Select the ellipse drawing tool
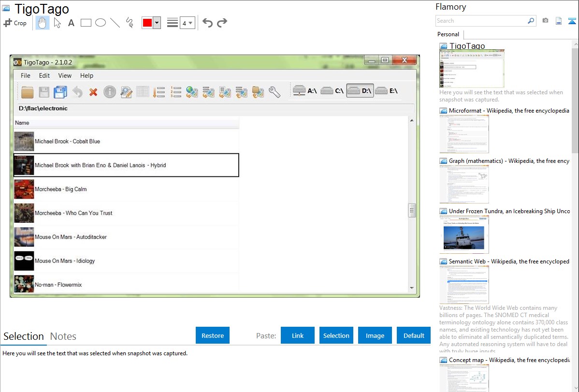Image resolution: width=579 pixels, height=392 pixels. pos(101,23)
